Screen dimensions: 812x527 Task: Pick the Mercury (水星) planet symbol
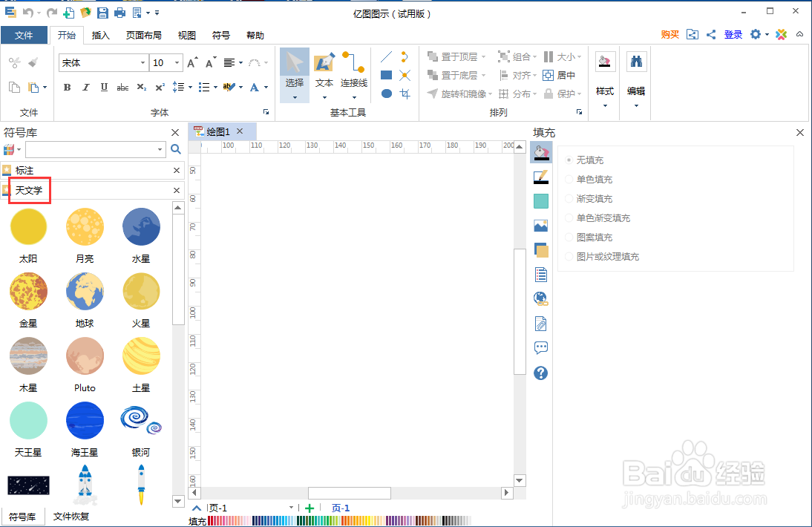point(141,226)
